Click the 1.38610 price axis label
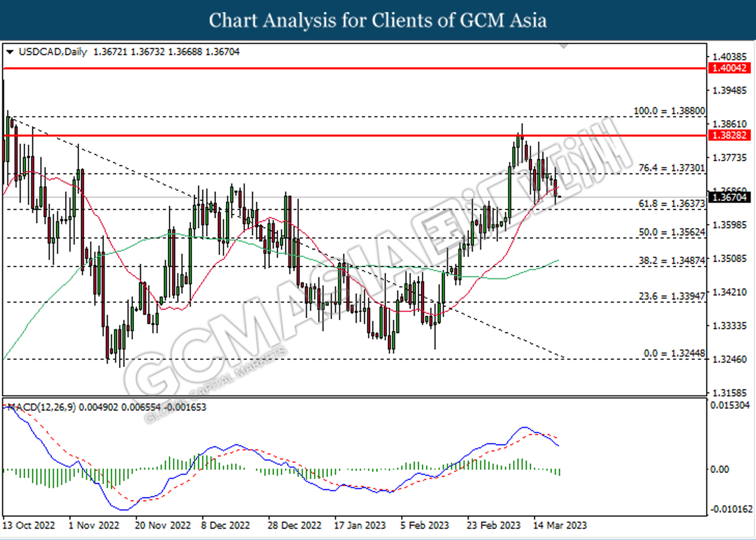The width and height of the screenshot is (756, 540). [729, 124]
